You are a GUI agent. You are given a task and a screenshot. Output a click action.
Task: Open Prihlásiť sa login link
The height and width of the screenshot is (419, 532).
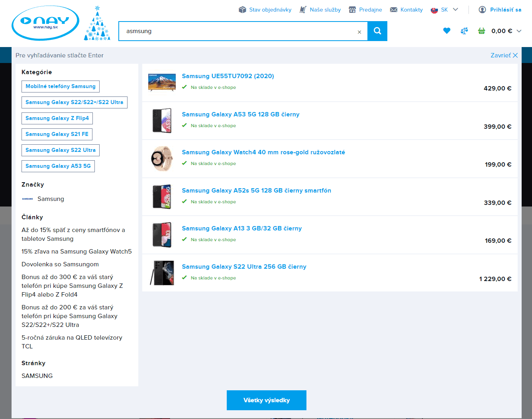coord(500,10)
